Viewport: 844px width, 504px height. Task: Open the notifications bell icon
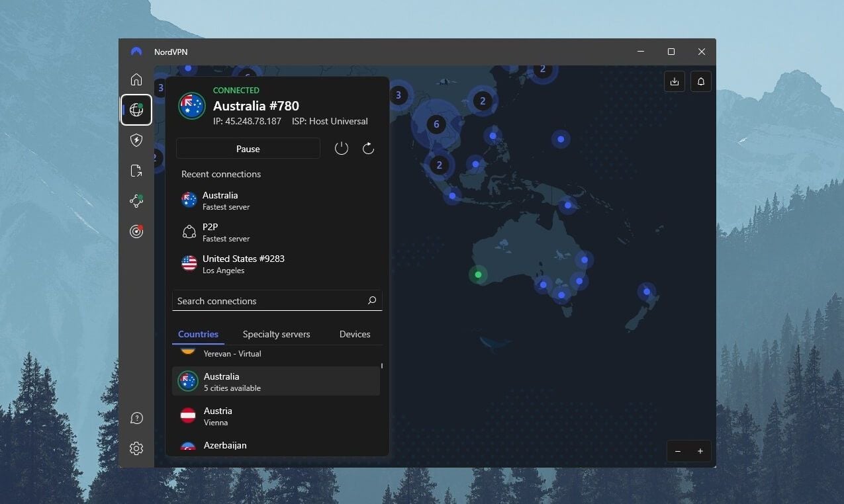(701, 81)
